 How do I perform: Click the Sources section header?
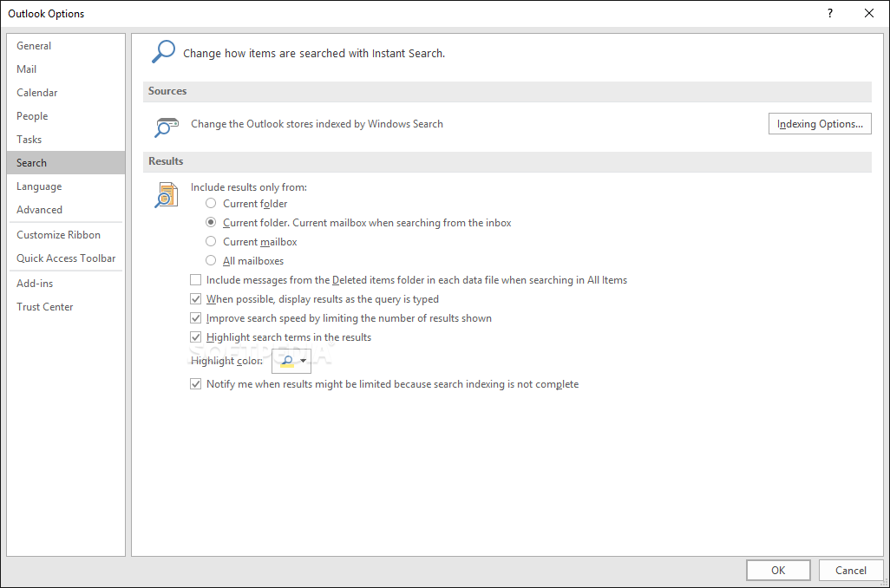point(507,91)
